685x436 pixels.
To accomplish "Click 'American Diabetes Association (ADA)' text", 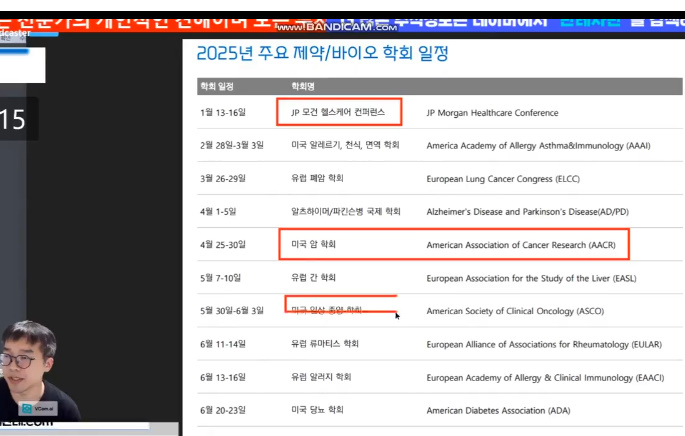I will pos(498,411).
